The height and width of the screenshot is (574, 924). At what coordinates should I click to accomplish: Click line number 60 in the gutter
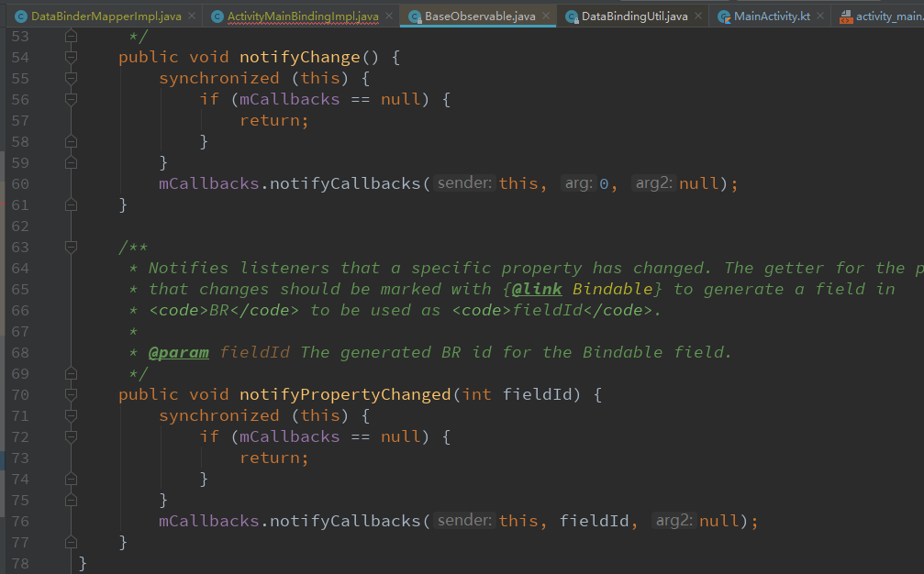point(20,184)
